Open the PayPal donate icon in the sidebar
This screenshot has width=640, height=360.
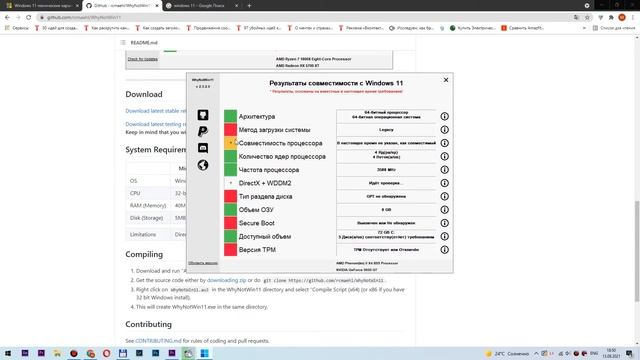pyautogui.click(x=203, y=131)
